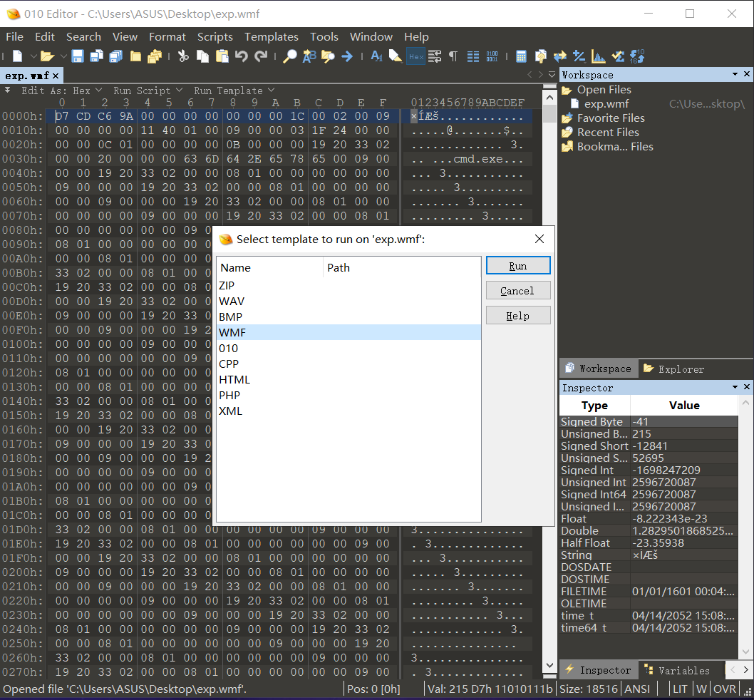
Task: Click the Cancel button in dialog
Action: point(518,291)
